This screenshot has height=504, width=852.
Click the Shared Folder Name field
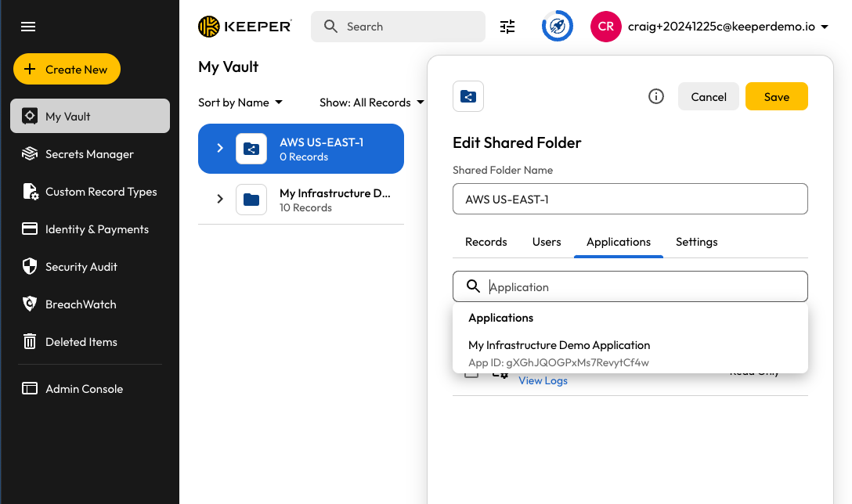point(630,199)
